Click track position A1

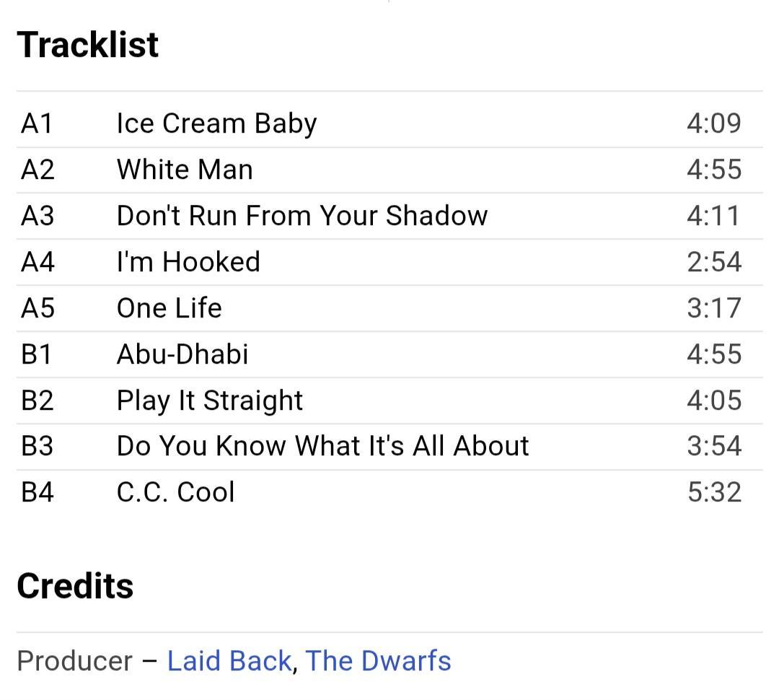tap(37, 123)
